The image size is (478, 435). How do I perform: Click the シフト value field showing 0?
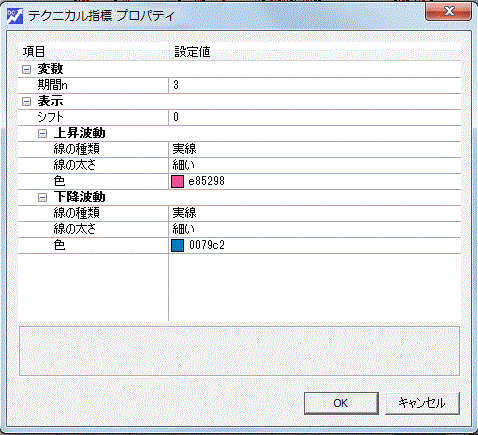pyautogui.click(x=315, y=117)
